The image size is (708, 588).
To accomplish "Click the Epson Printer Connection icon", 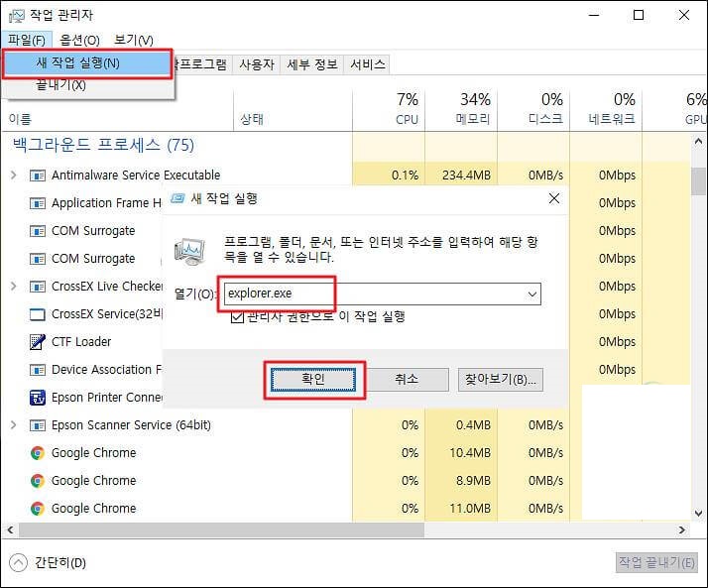I will 38,398.
